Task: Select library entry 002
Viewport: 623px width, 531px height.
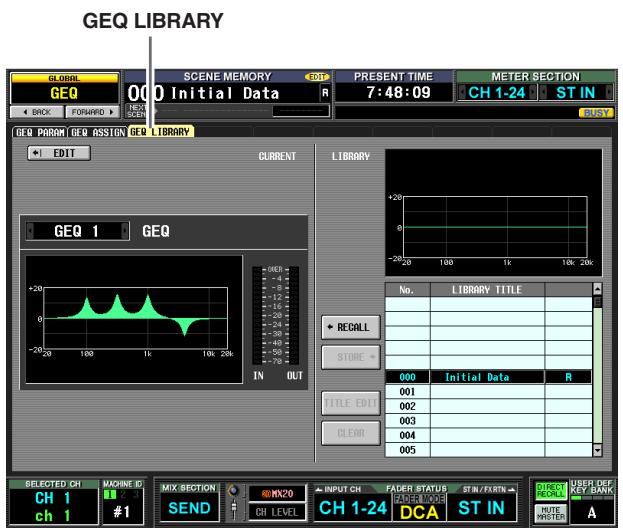Action: (488, 406)
